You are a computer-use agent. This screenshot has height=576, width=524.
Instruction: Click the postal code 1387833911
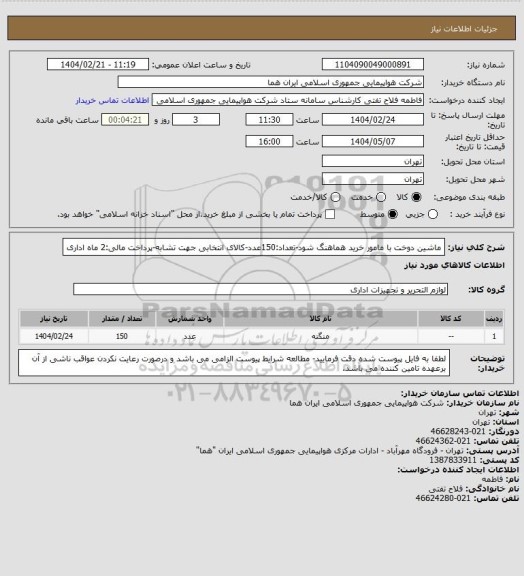(453, 460)
